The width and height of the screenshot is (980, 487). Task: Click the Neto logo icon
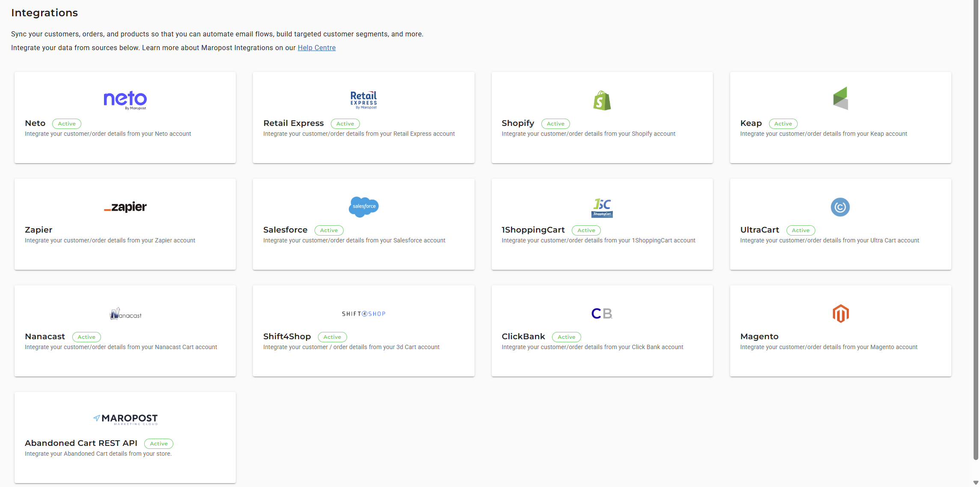click(x=125, y=100)
